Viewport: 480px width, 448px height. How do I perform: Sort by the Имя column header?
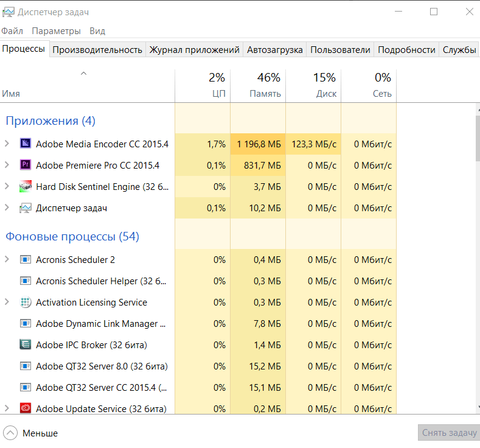[x=87, y=86]
